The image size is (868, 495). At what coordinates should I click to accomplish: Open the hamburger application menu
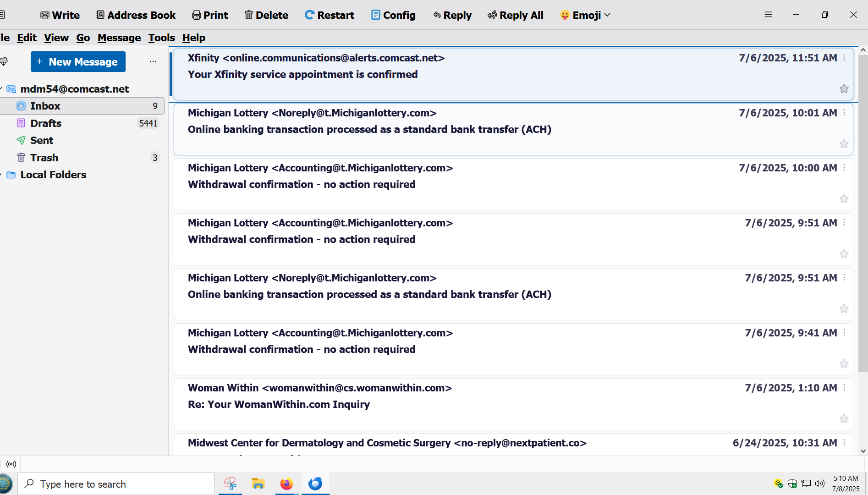(769, 15)
